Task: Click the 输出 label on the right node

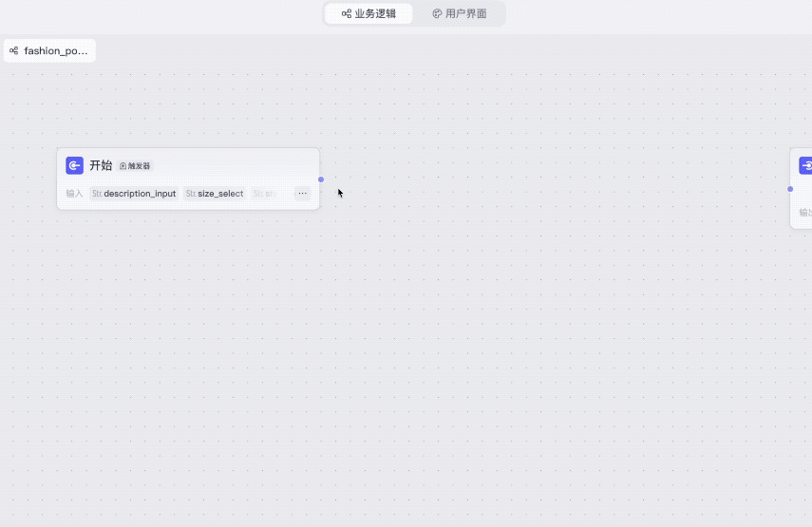Action: click(x=804, y=213)
